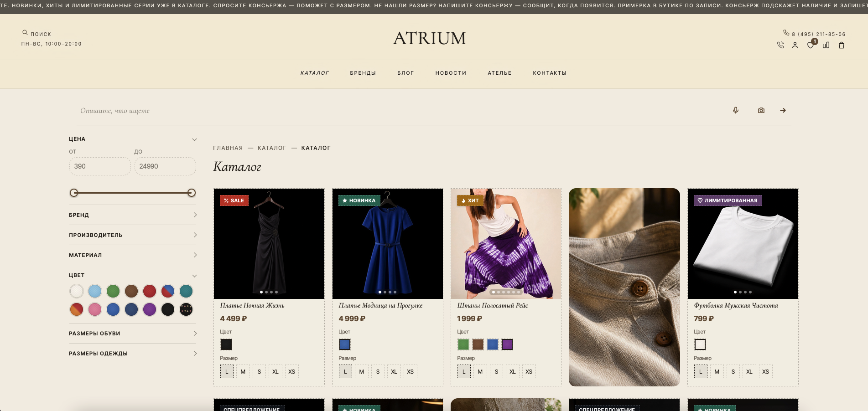Open the user account icon
The height and width of the screenshot is (411, 868).
tap(795, 45)
